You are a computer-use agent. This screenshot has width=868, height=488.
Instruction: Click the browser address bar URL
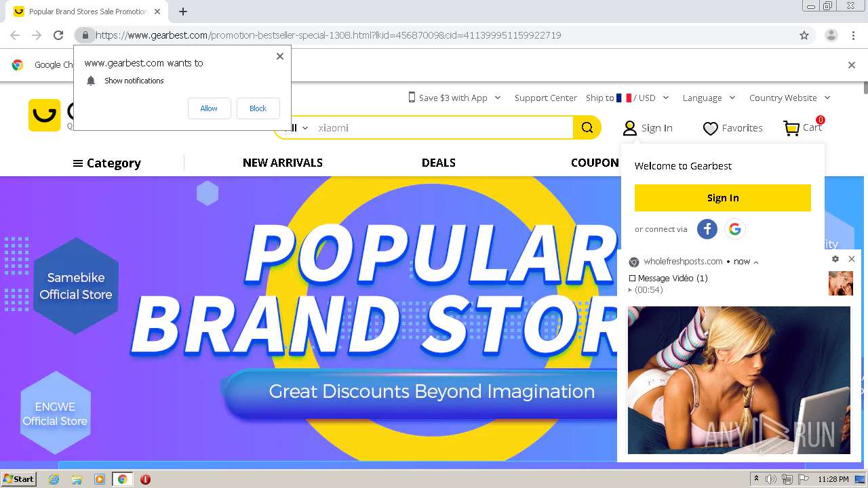(328, 35)
